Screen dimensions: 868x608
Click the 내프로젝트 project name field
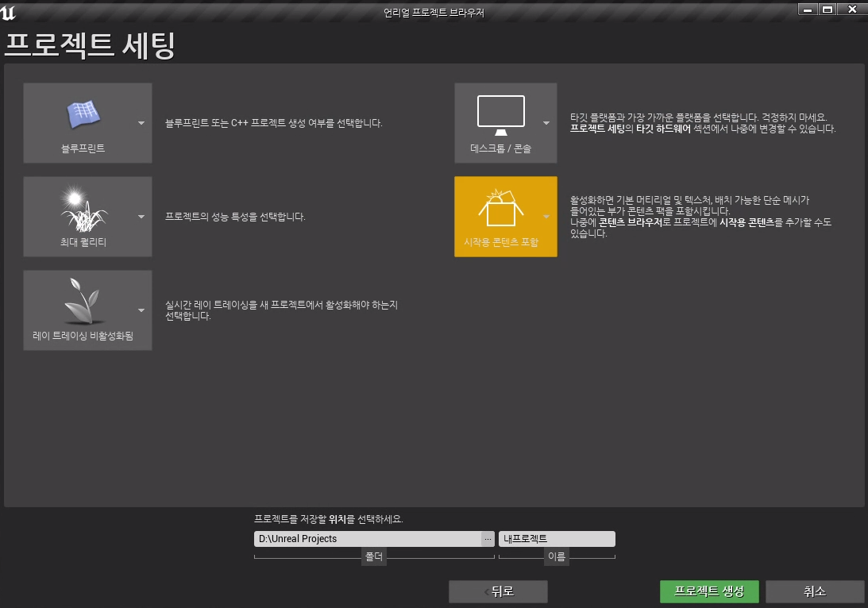pyautogui.click(x=557, y=539)
